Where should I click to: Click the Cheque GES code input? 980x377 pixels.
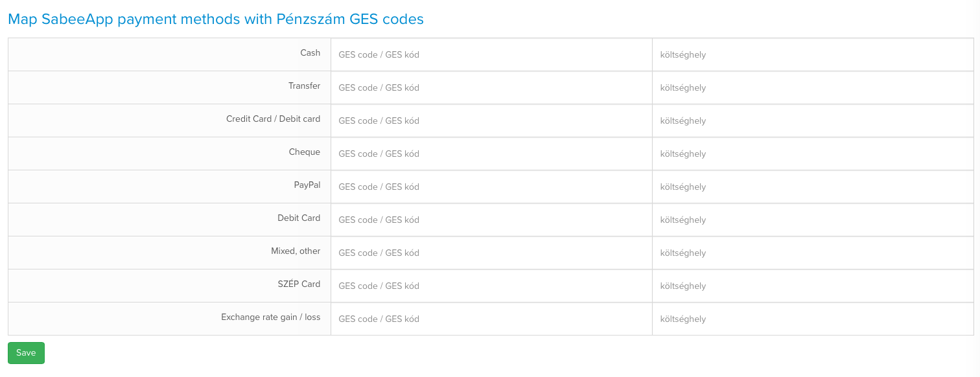(491, 154)
